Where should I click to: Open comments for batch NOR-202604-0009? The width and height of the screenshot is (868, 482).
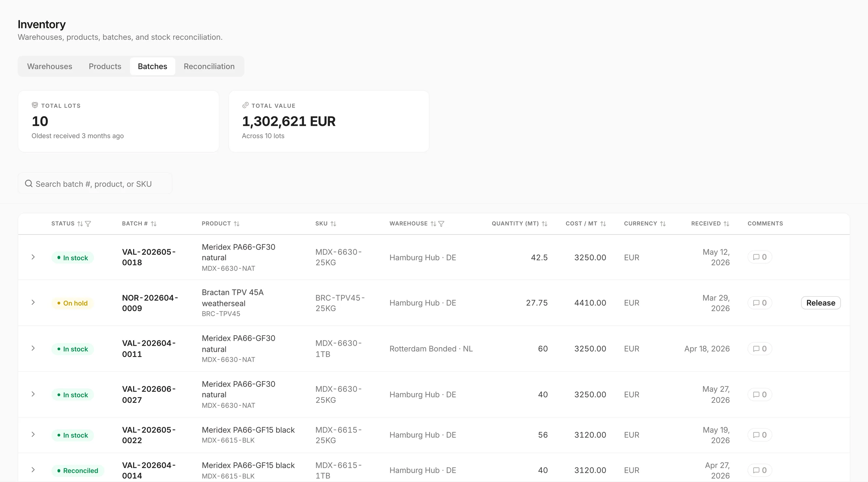coord(760,303)
